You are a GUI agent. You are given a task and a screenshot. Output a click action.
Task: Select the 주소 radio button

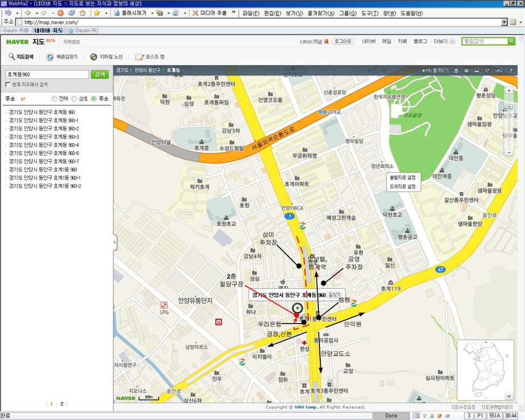[x=94, y=98]
